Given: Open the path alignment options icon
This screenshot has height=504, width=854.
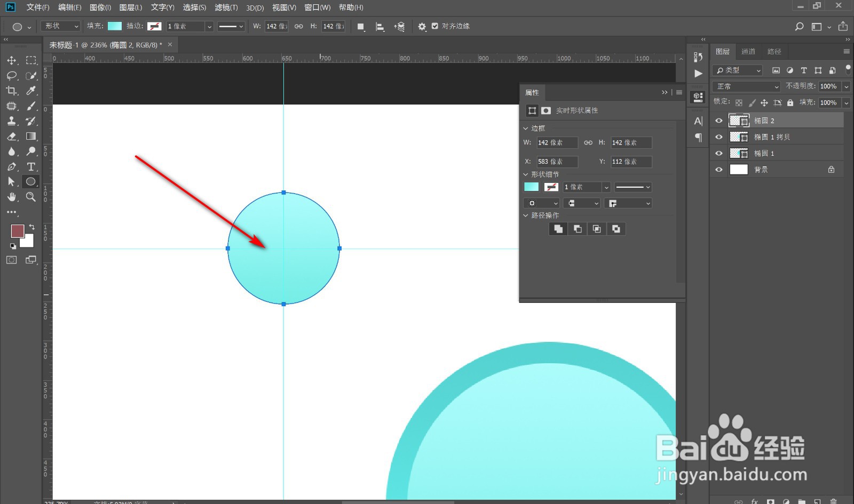Looking at the screenshot, I should click(380, 27).
